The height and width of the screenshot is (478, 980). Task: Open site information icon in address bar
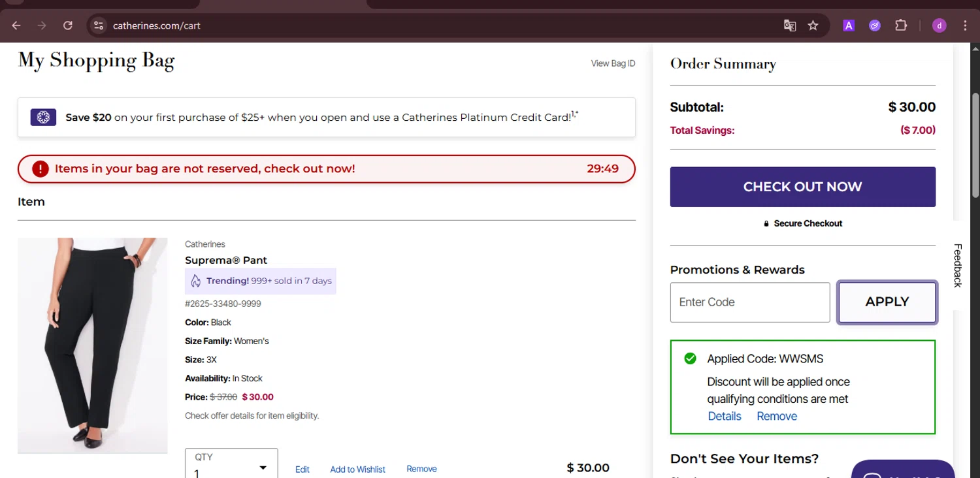click(99, 25)
